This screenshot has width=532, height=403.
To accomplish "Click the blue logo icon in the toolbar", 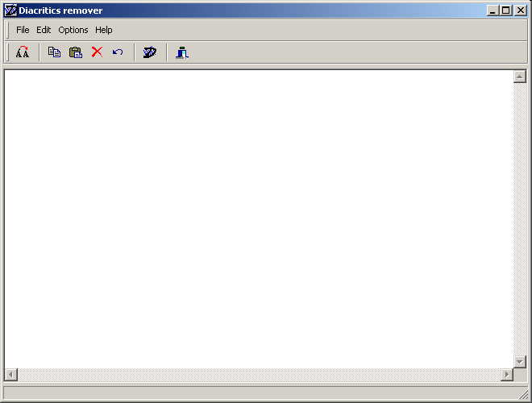I will coord(149,52).
